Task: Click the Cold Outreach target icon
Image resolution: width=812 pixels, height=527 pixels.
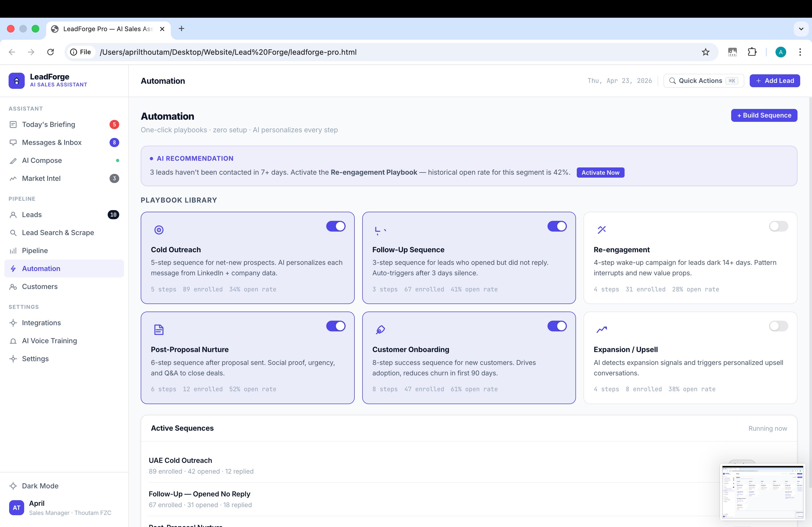Action: click(159, 230)
